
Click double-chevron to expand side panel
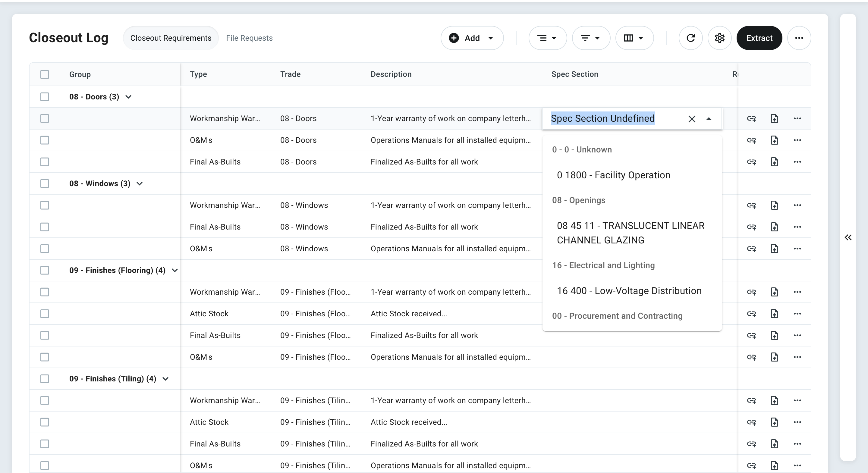click(x=848, y=237)
